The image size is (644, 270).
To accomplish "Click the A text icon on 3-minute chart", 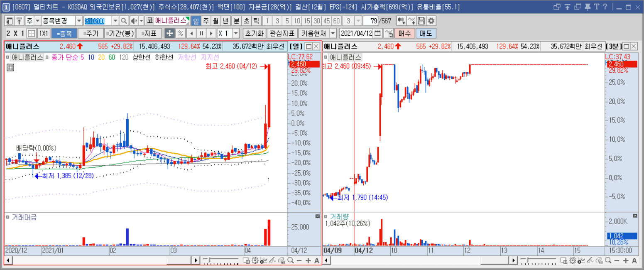I will click(634, 260).
